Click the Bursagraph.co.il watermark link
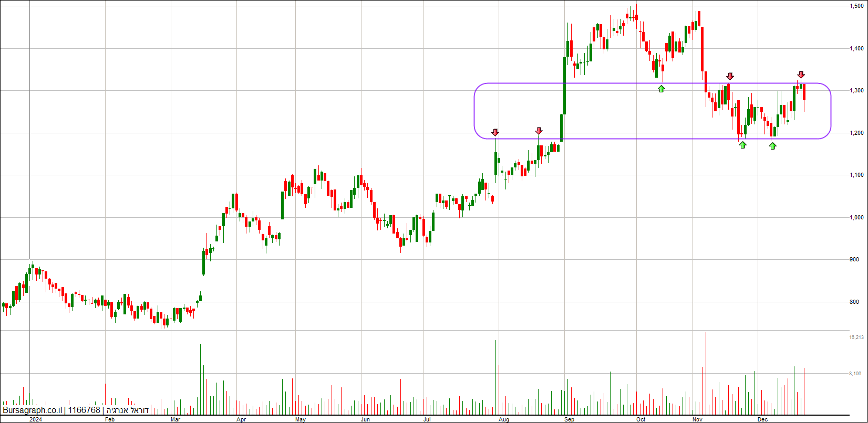Image resolution: width=868 pixels, height=423 pixels. (33, 410)
